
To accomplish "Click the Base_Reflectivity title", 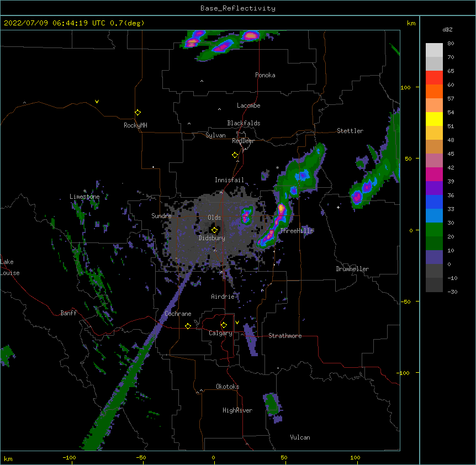I will [238, 8].
